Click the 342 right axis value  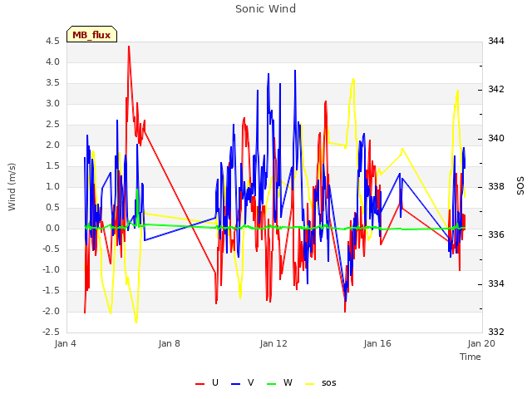click(496, 90)
